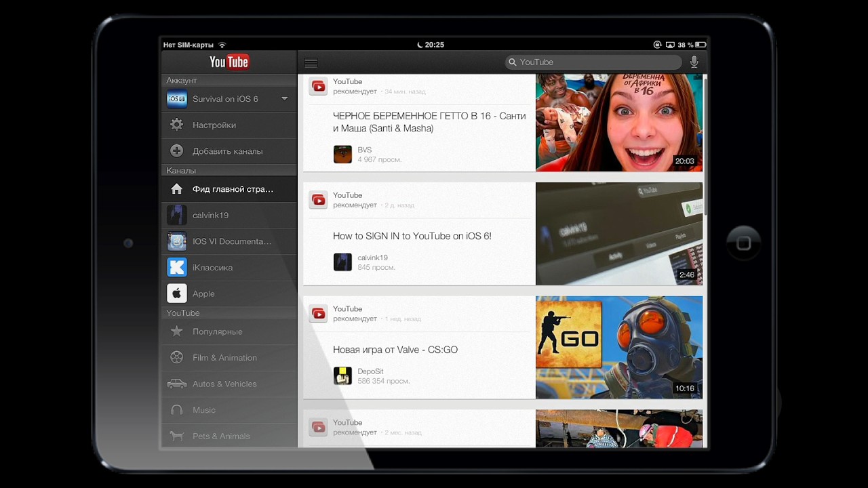Tap the DepoSit channel avatar

click(342, 375)
